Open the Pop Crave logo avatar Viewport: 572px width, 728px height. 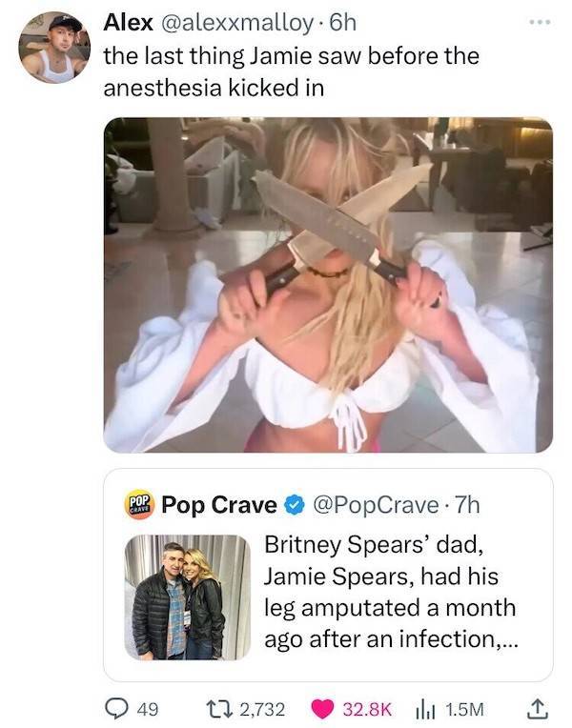[139, 505]
